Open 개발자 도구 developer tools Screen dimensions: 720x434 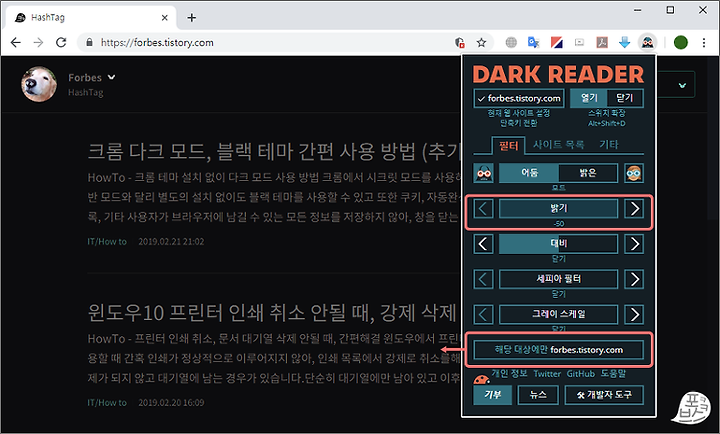604,395
